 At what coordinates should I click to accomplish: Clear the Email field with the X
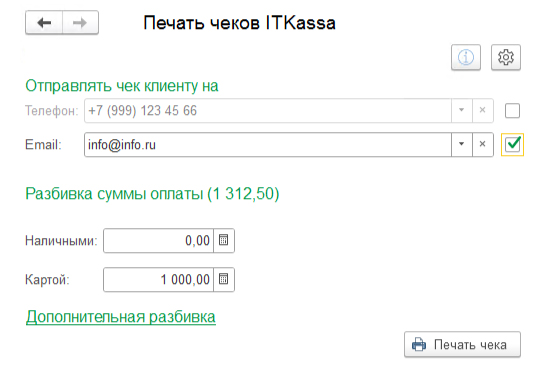click(483, 144)
